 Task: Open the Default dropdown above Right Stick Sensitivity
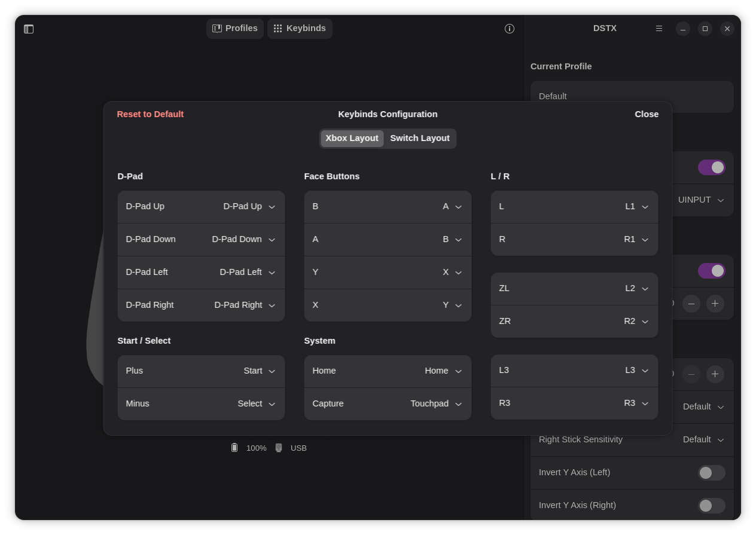coord(703,407)
